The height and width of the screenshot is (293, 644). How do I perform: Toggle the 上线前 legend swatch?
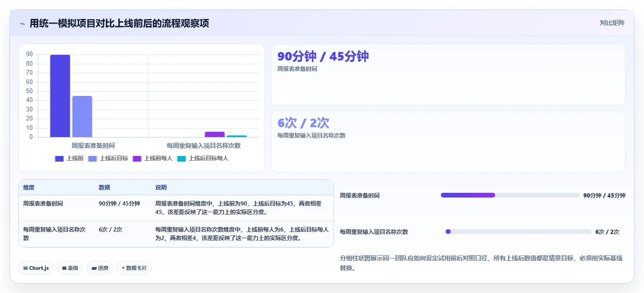pyautogui.click(x=59, y=158)
